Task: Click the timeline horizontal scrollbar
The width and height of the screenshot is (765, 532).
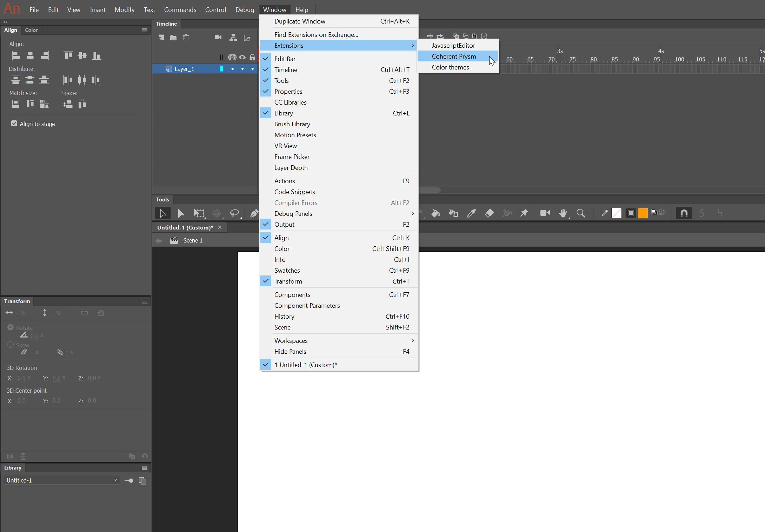Action: tap(430, 190)
